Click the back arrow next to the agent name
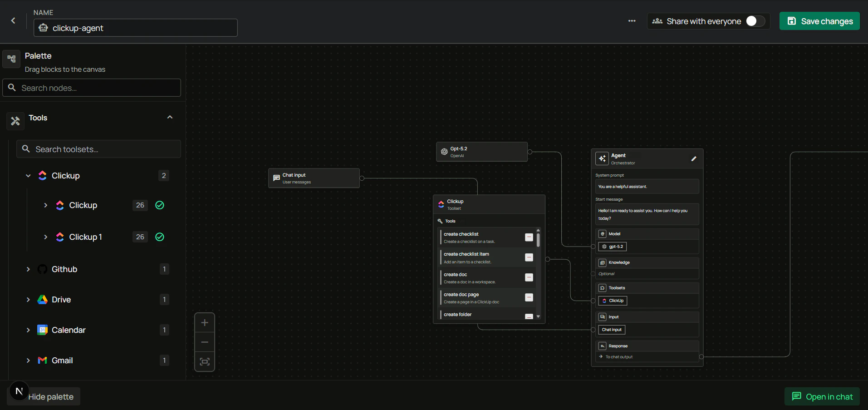Viewport: 868px width, 410px height. [13, 21]
